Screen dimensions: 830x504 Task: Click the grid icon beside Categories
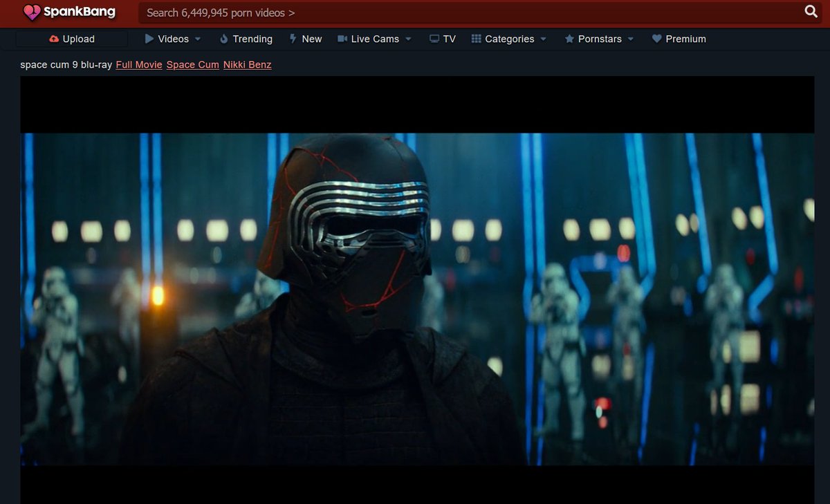(x=476, y=39)
